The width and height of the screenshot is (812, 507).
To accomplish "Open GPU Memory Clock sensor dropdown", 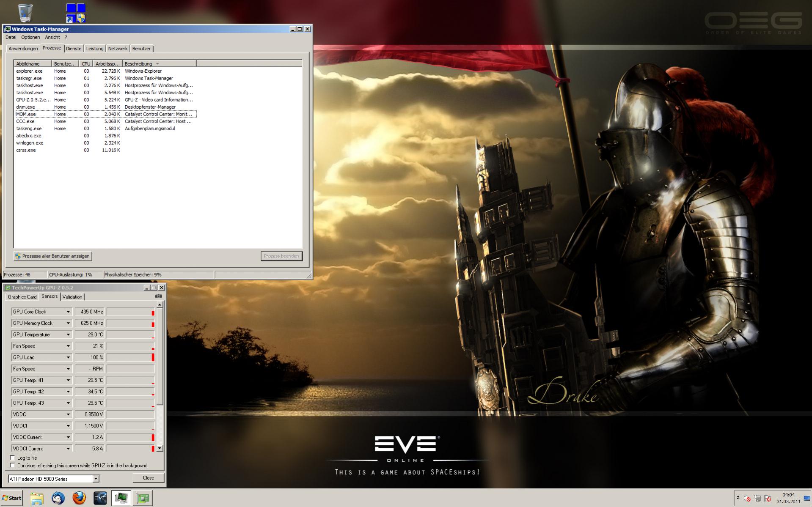I will [x=68, y=323].
